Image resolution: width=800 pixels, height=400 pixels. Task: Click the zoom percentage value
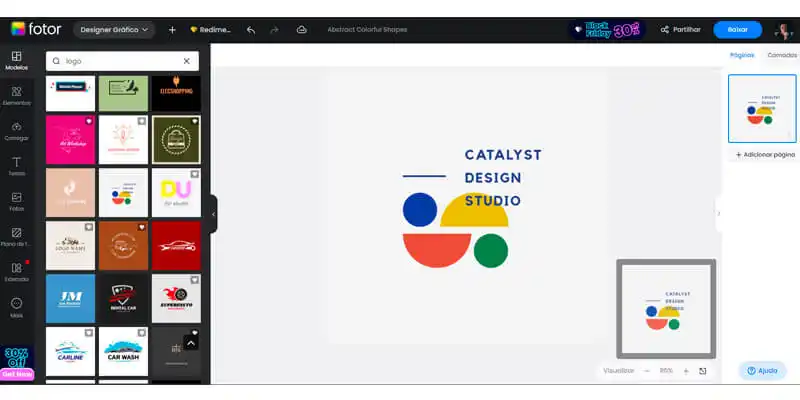tap(666, 371)
